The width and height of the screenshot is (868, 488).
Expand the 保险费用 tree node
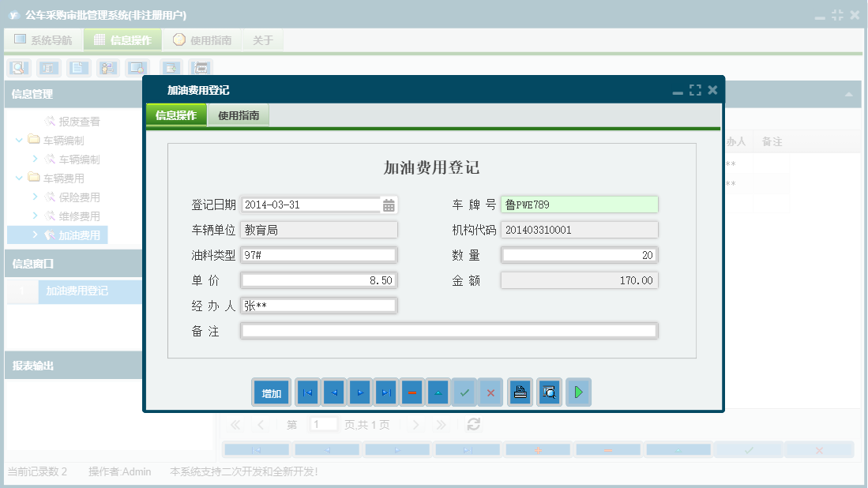coord(33,197)
